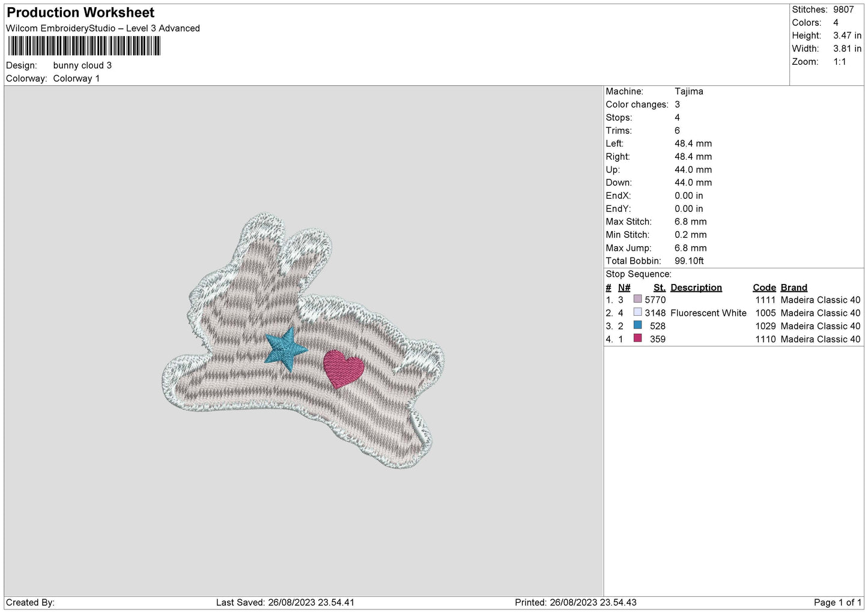Click the St. column header
This screenshot has width=868, height=613.
coord(660,288)
